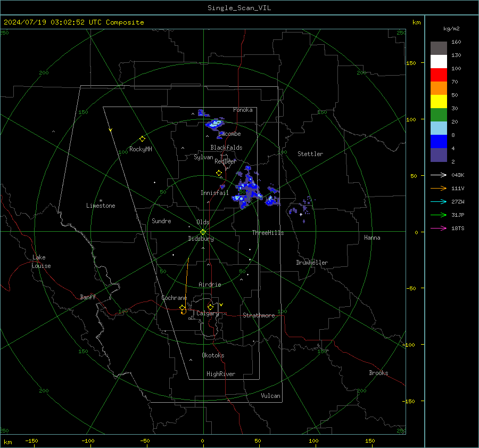The width and height of the screenshot is (479, 448).
Task: Click the Banff town label
Action: [88, 297]
